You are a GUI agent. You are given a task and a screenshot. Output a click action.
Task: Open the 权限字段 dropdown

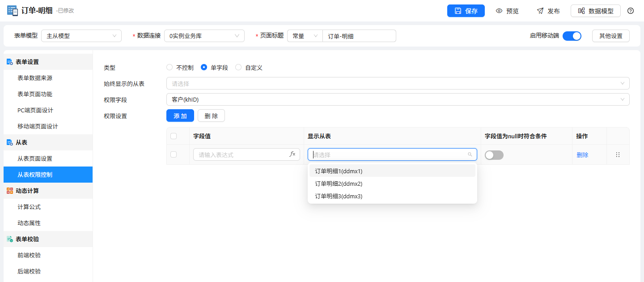tap(398, 99)
